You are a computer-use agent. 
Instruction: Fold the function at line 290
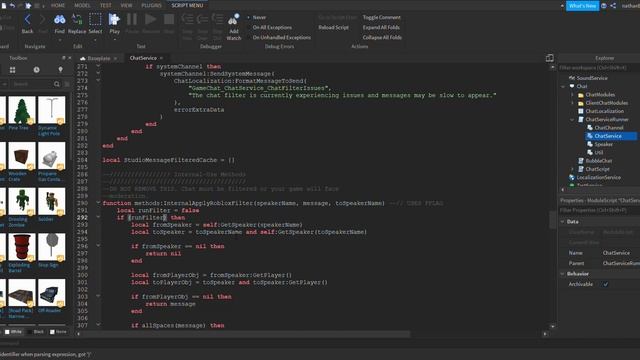pyautogui.click(x=98, y=202)
